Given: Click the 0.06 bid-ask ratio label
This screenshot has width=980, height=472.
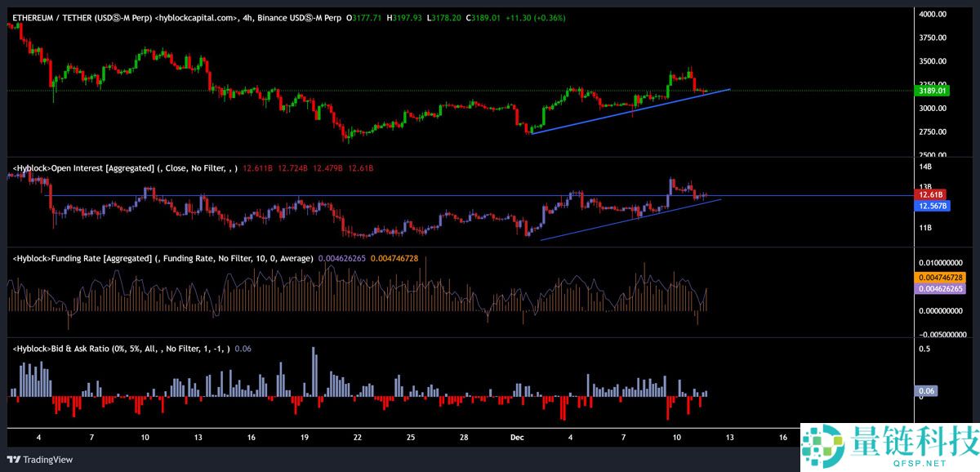Looking at the screenshot, I should (x=926, y=391).
